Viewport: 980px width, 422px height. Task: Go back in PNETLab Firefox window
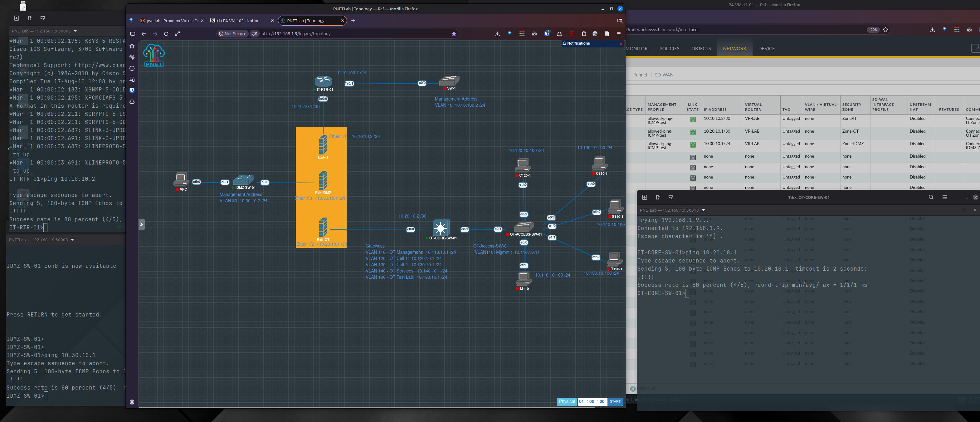coord(144,34)
